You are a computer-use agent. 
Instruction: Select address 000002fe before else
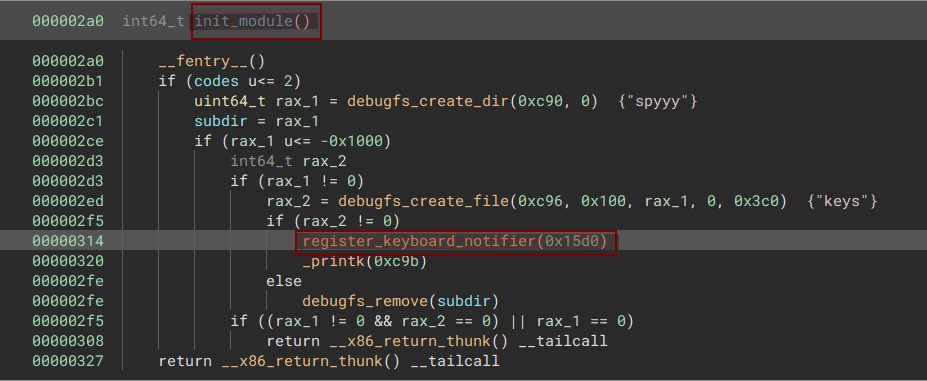[68, 281]
